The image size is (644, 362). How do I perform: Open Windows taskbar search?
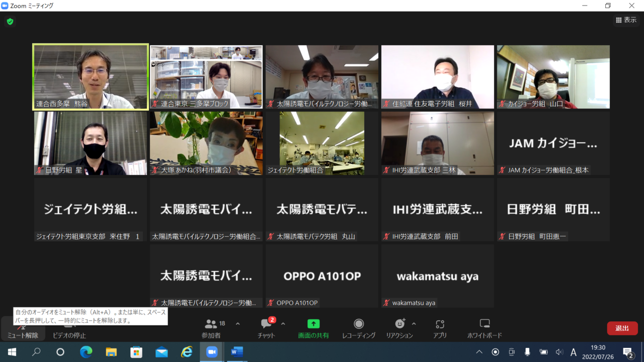click(x=36, y=352)
